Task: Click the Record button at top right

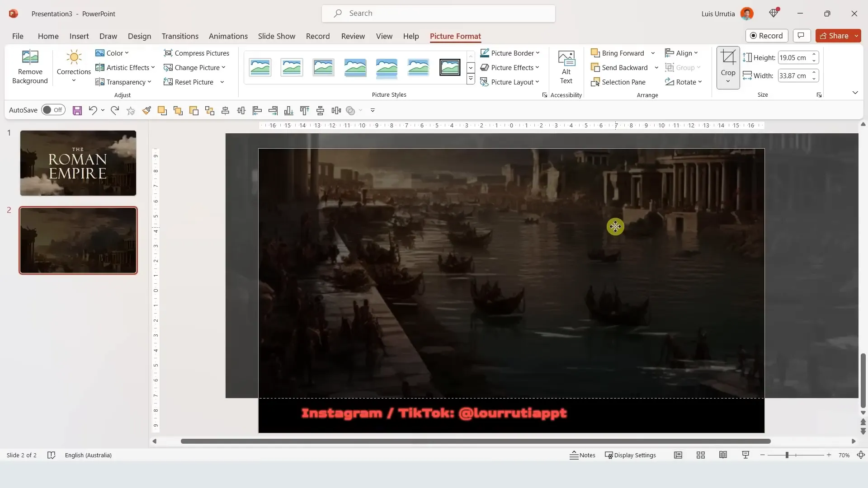Action: [x=767, y=36]
